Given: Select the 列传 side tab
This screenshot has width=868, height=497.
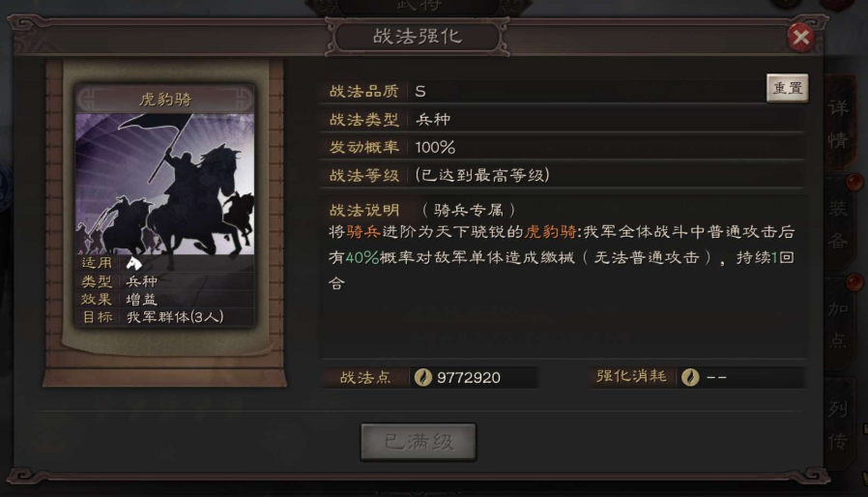Looking at the screenshot, I should pyautogui.click(x=838, y=425).
